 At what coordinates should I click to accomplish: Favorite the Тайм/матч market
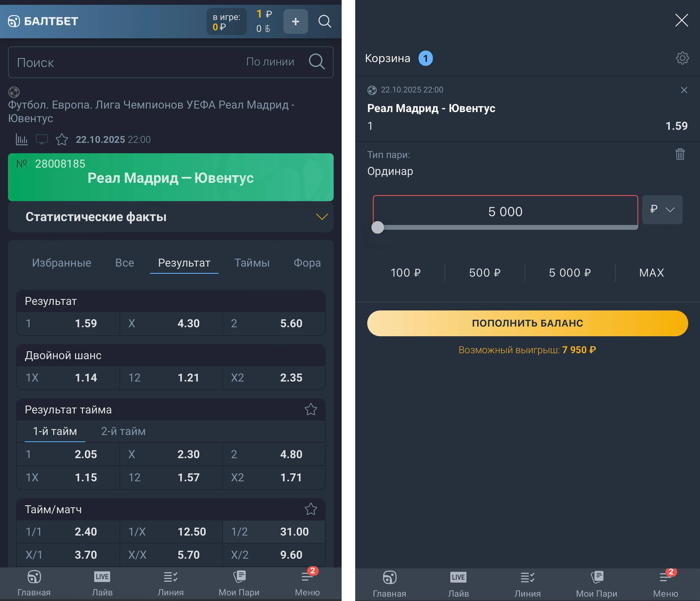point(310,509)
